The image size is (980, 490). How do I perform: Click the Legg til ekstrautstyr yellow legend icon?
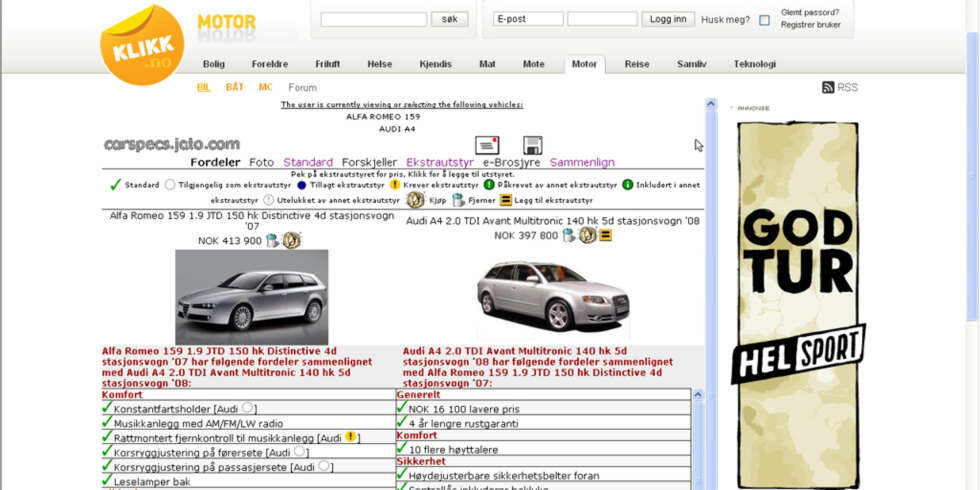[x=506, y=201]
